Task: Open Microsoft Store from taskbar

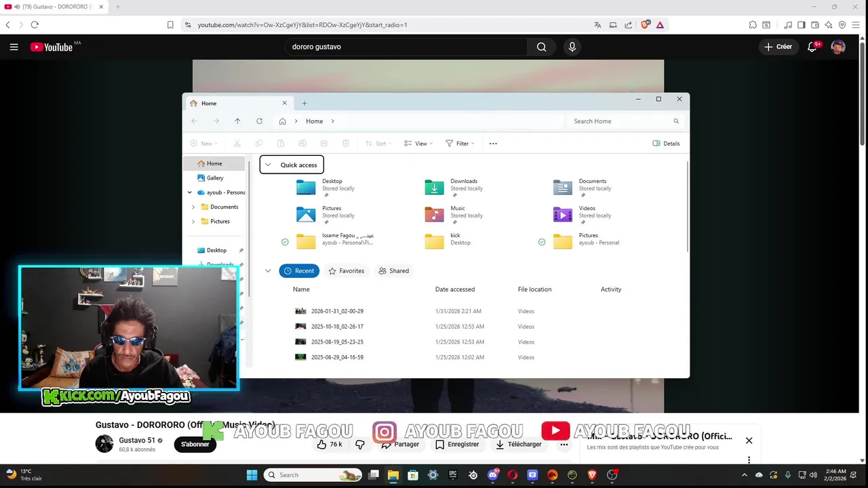Action: [x=413, y=475]
